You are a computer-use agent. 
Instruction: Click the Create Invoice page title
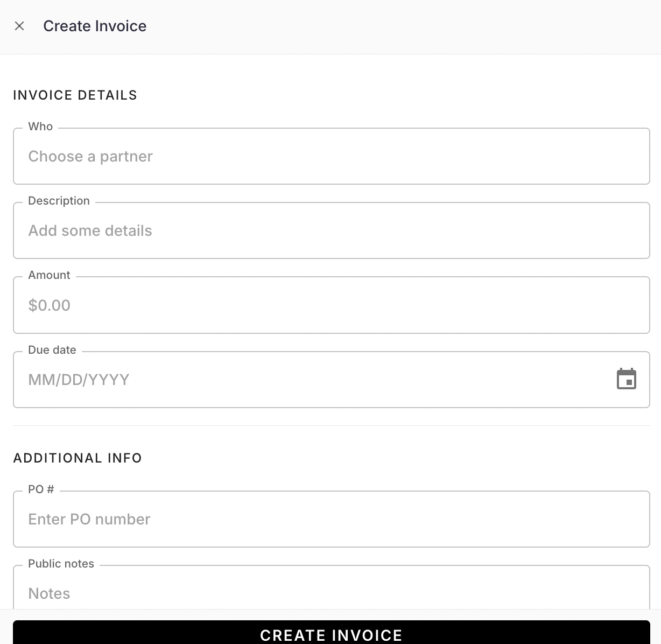click(x=95, y=26)
